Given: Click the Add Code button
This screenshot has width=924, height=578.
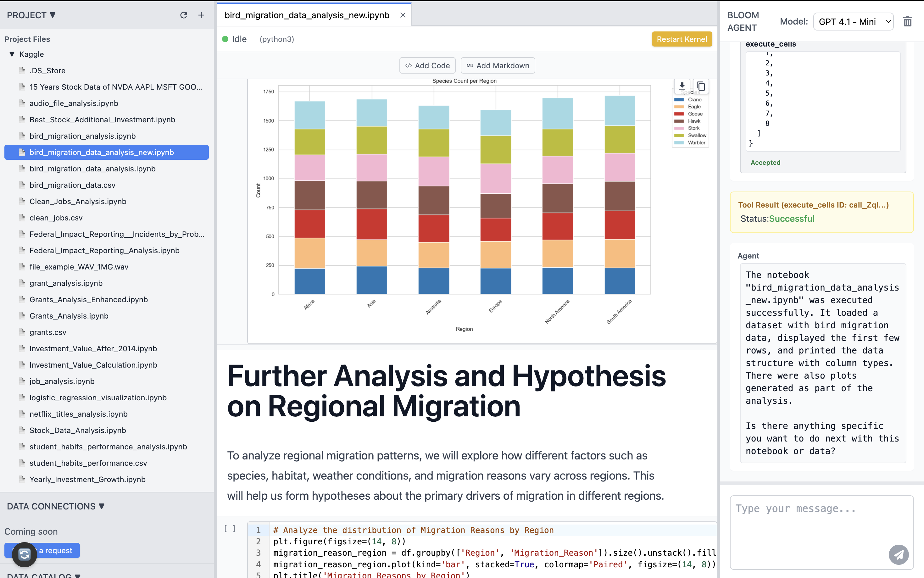Looking at the screenshot, I should click(427, 65).
